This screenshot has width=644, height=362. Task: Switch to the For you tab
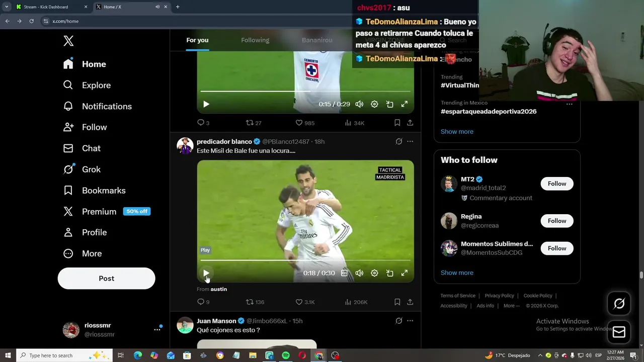(197, 40)
